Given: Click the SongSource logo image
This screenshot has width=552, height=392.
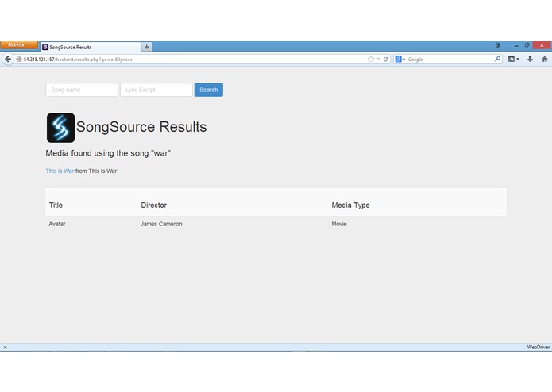Looking at the screenshot, I should [60, 128].
